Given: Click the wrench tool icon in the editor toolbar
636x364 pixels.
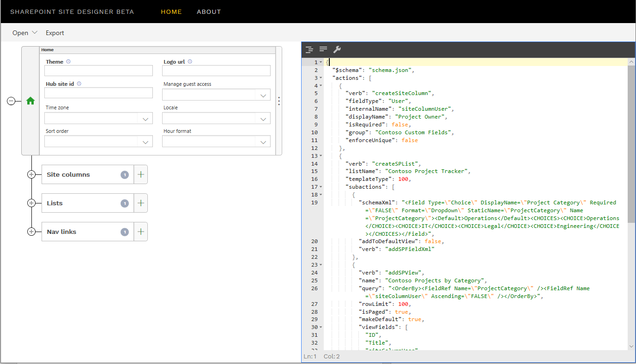Looking at the screenshot, I should (x=337, y=49).
